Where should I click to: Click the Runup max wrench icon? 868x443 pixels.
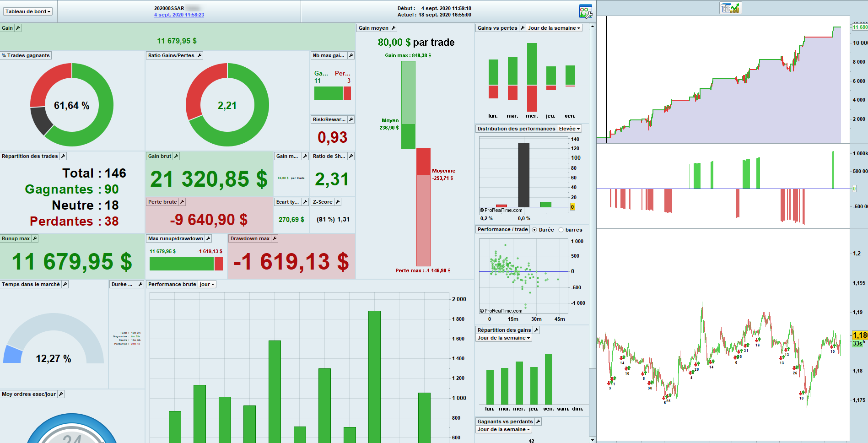(35, 238)
